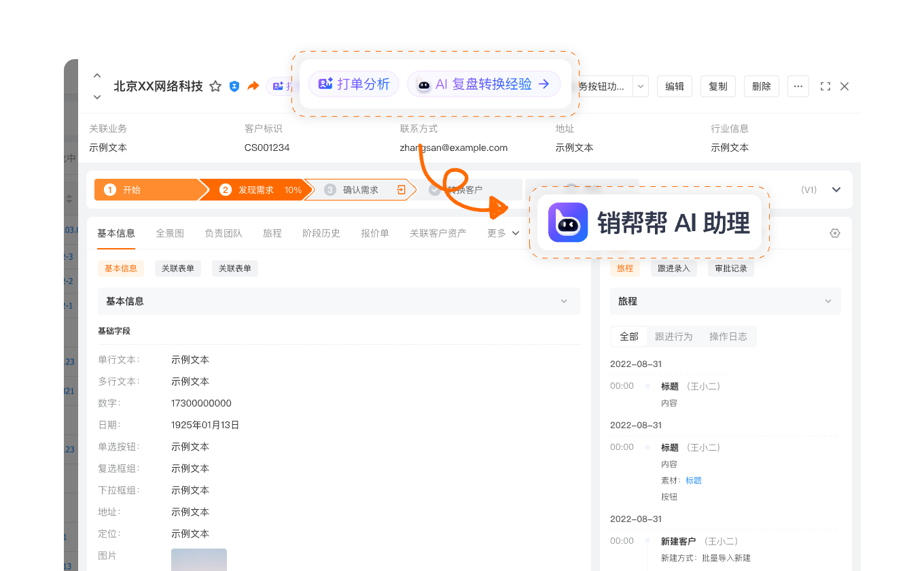924x571 pixels.
Task: Click the 新建客户 timeline entry
Action: [678, 541]
